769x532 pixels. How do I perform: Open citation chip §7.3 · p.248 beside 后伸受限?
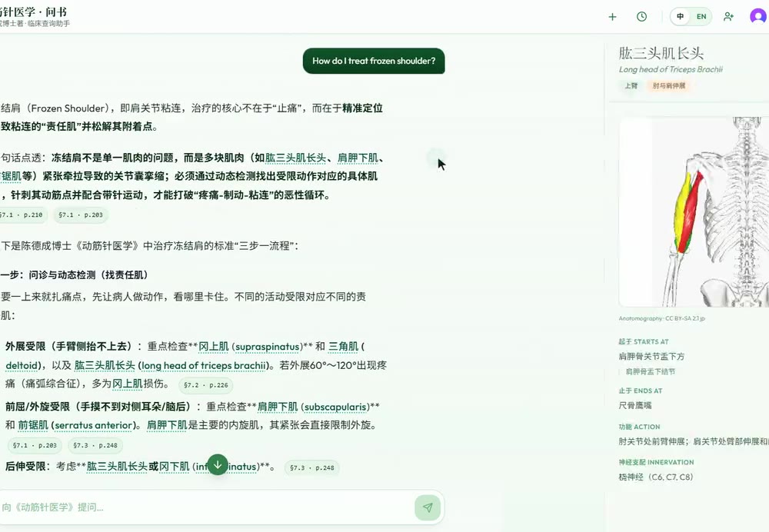click(312, 467)
